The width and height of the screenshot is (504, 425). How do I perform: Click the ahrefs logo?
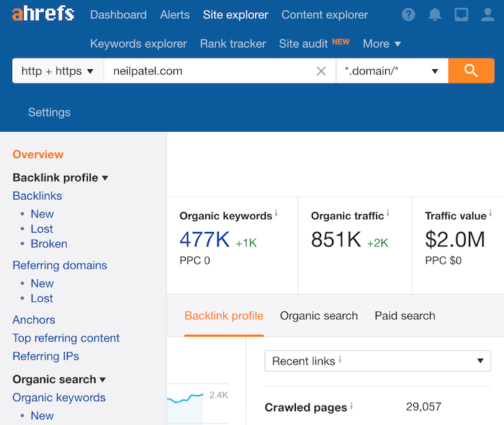(42, 14)
